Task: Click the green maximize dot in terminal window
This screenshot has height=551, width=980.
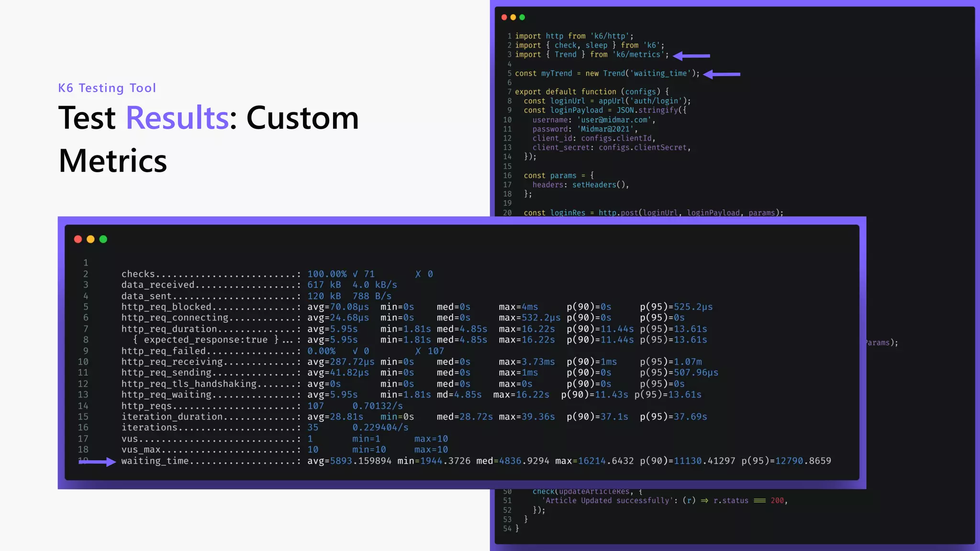Action: click(x=103, y=239)
